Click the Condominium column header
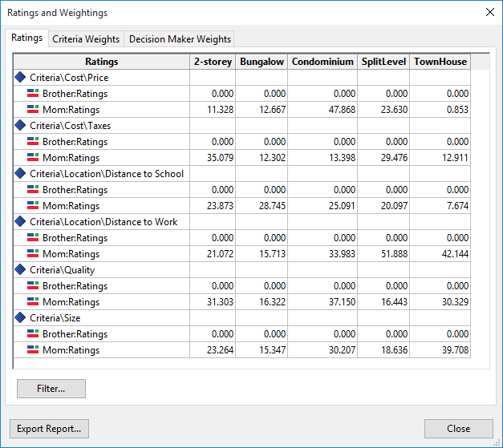This screenshot has height=448, width=503. [x=322, y=62]
